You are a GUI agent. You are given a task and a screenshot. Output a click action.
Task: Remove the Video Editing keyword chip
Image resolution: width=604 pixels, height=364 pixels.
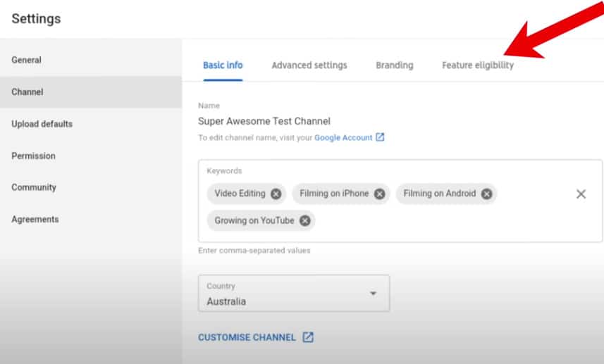[x=276, y=194]
